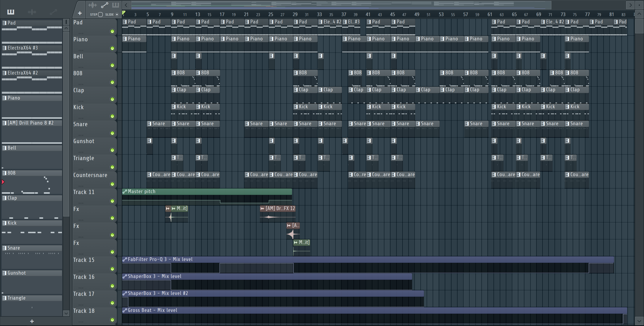Click the Bell clip icon at bar 9
The height and width of the screenshot is (326, 644).
point(174,56)
